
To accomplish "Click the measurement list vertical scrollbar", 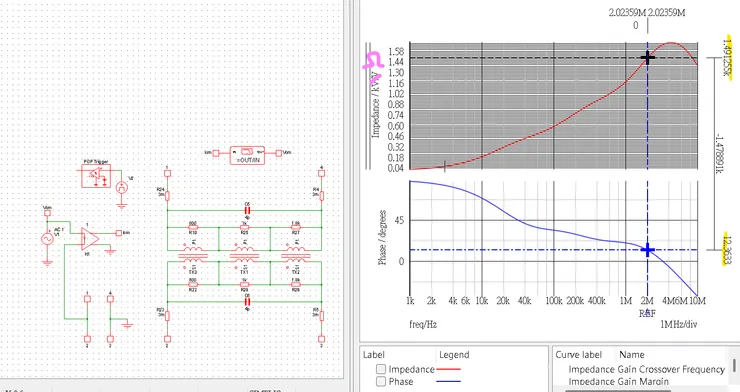I will coord(734,365).
